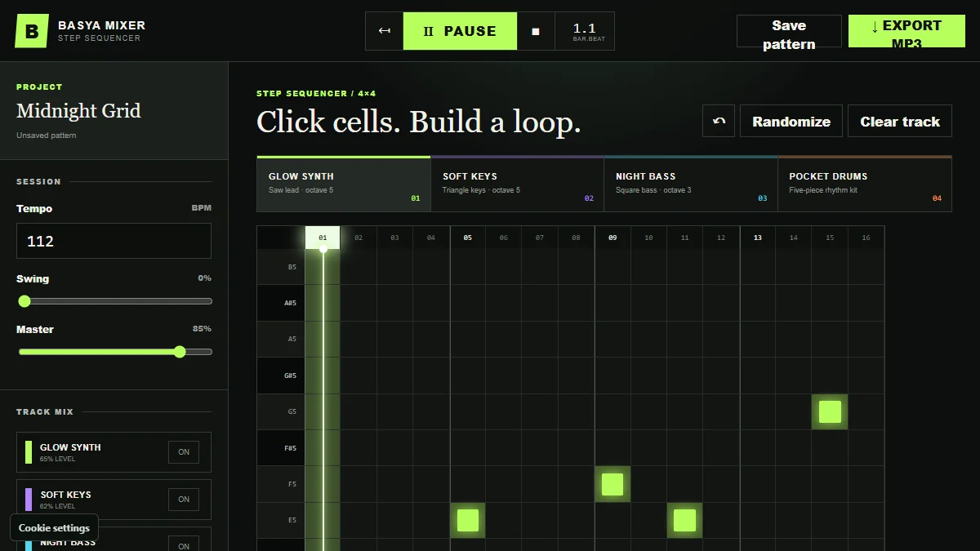Click step 01 column header
The image size is (980, 551).
[x=323, y=238]
